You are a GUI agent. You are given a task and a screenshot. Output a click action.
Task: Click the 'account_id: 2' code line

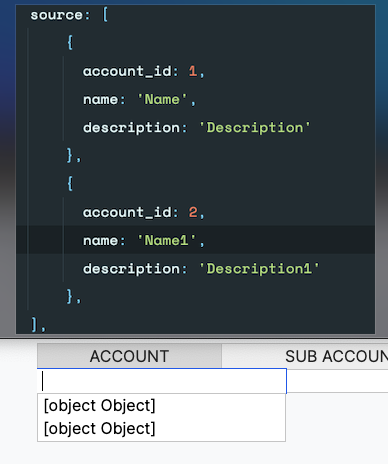(x=143, y=212)
